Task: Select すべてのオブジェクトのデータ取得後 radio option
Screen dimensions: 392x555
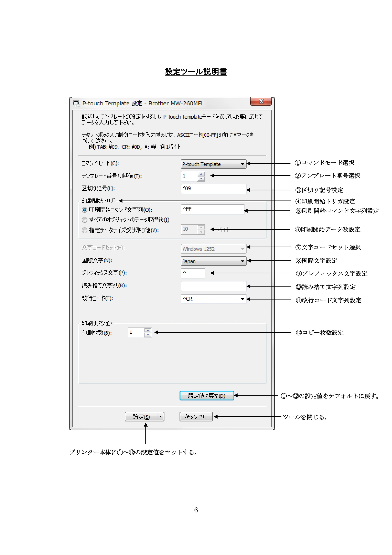Action: (x=84, y=220)
